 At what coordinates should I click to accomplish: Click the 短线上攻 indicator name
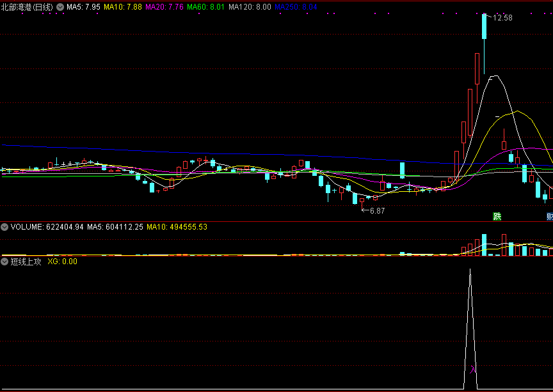coord(26,262)
